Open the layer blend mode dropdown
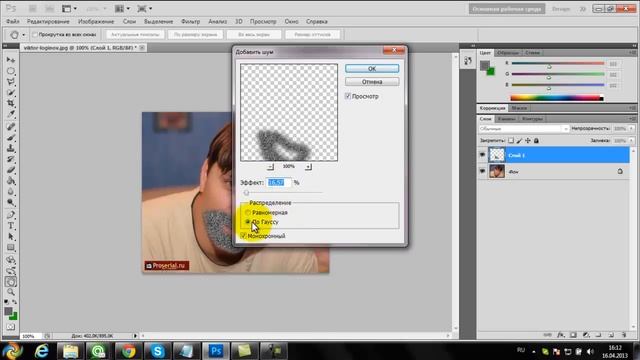 (524, 129)
